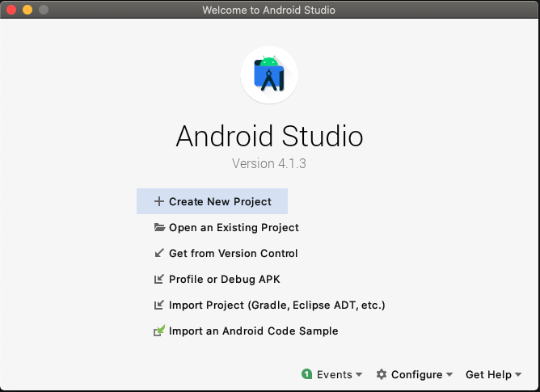This screenshot has width=540, height=392.
Task: Click the green arrow icon for Android Code Sample
Action: pos(158,331)
